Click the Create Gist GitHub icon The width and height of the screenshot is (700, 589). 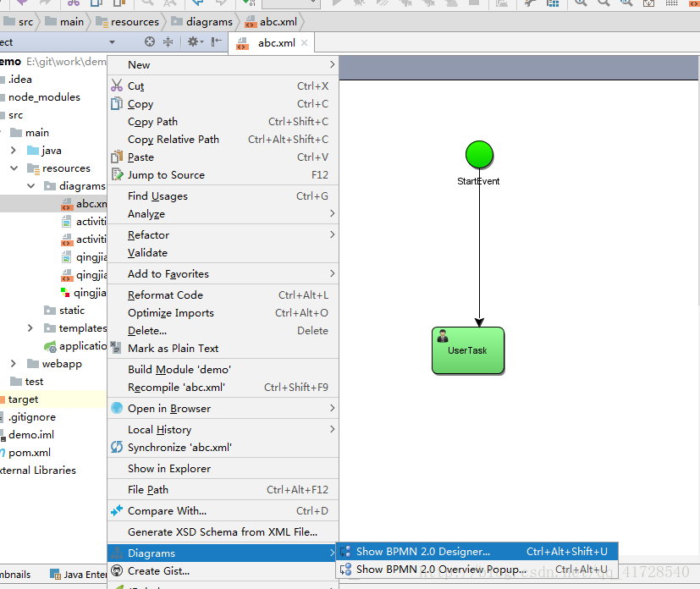[117, 570]
